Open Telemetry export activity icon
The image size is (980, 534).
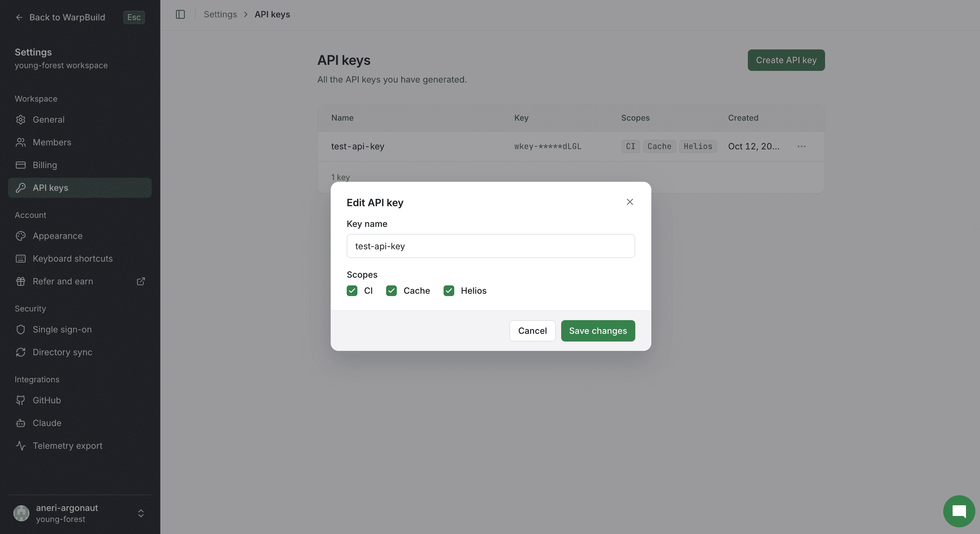pyautogui.click(x=21, y=446)
